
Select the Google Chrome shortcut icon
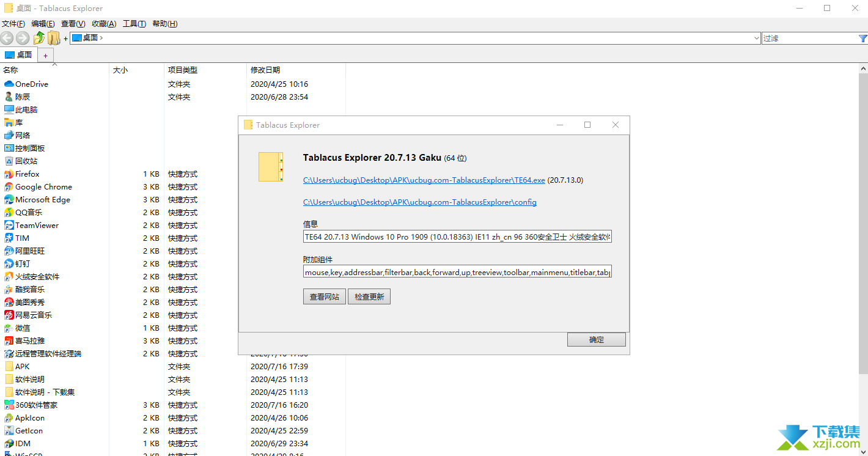point(9,186)
